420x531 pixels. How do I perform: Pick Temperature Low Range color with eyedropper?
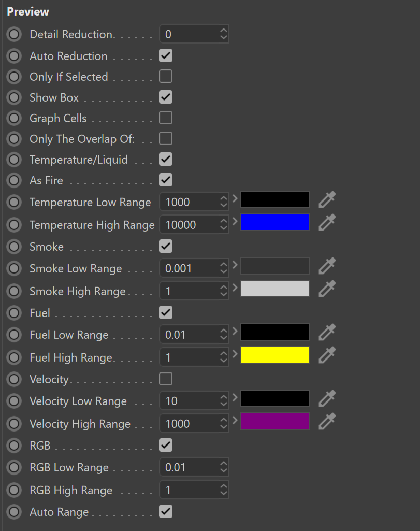pyautogui.click(x=327, y=199)
